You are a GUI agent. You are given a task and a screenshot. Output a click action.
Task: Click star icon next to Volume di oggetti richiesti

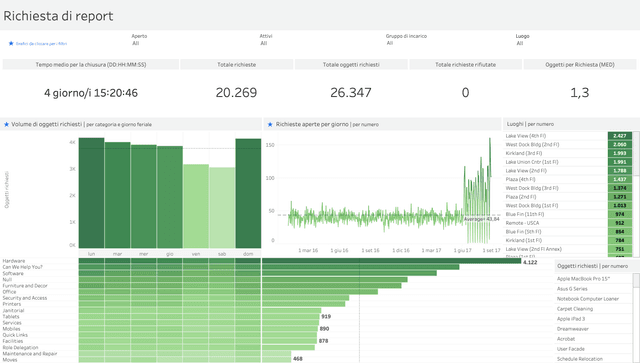pyautogui.click(x=6, y=125)
